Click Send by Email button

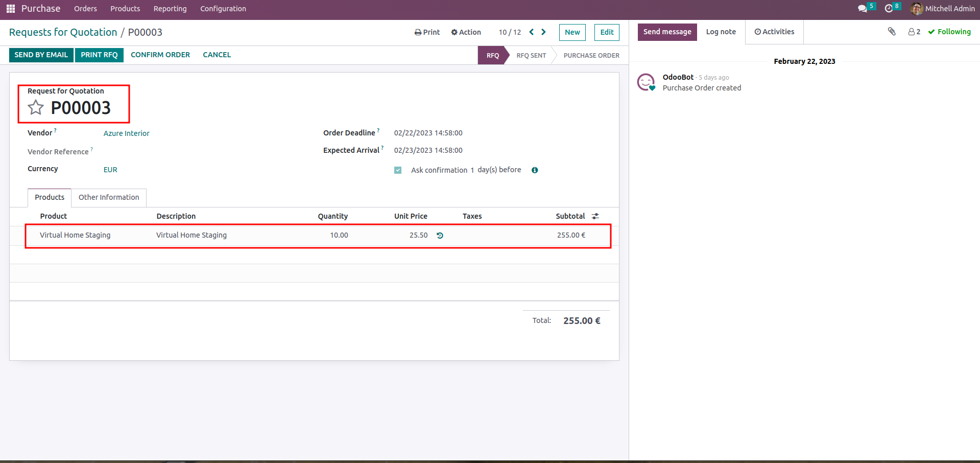41,55
